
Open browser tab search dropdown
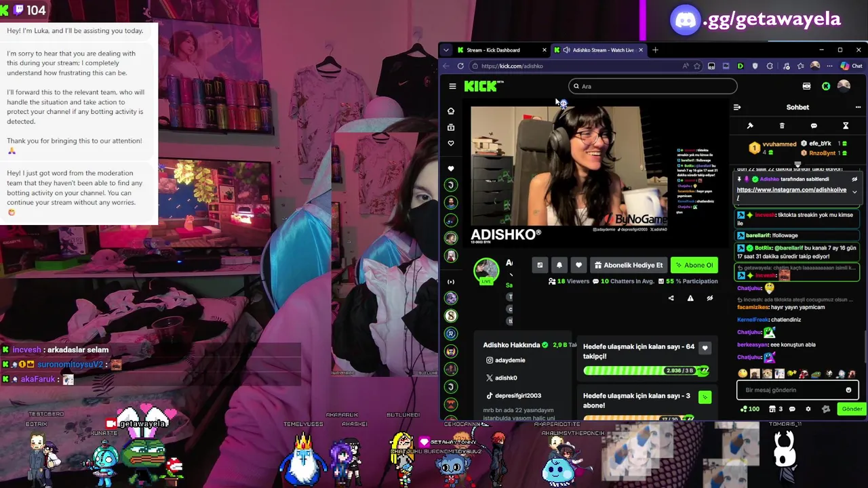446,50
